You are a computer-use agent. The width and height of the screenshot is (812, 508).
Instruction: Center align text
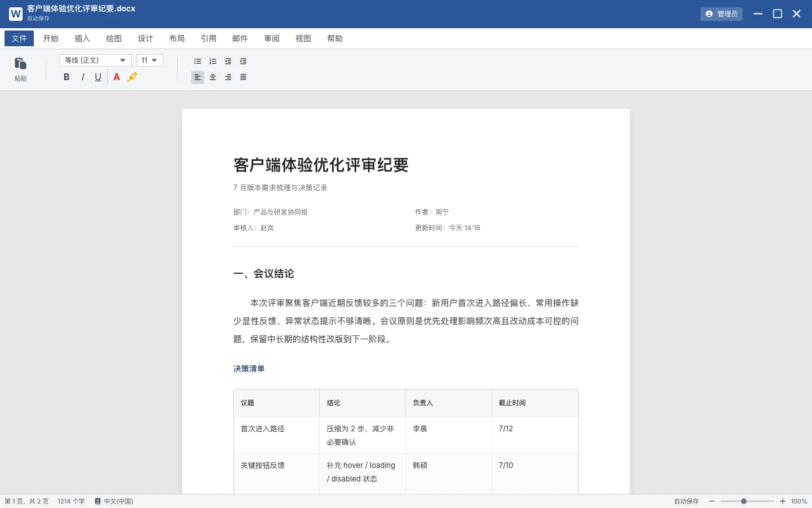pyautogui.click(x=213, y=77)
